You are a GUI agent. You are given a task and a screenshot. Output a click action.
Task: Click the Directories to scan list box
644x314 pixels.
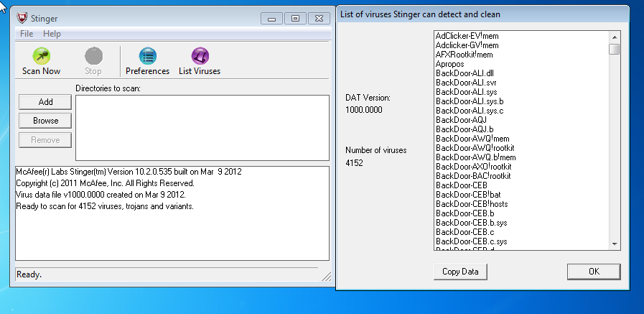coord(202,128)
